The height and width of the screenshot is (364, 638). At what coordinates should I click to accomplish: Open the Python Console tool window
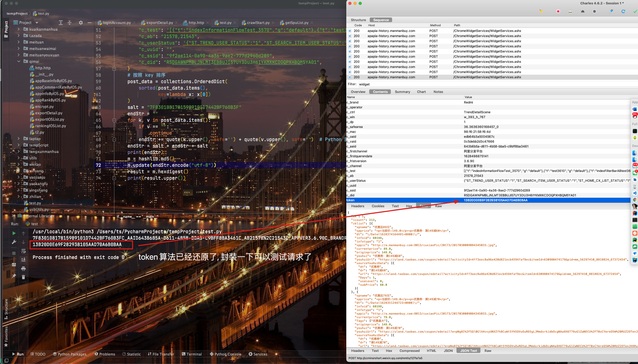point(226,354)
